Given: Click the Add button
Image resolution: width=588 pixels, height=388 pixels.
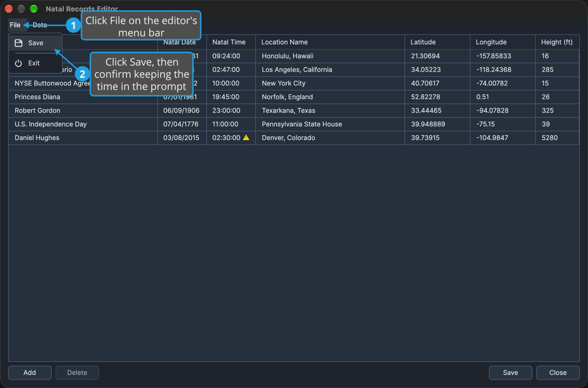Looking at the screenshot, I should coord(29,373).
